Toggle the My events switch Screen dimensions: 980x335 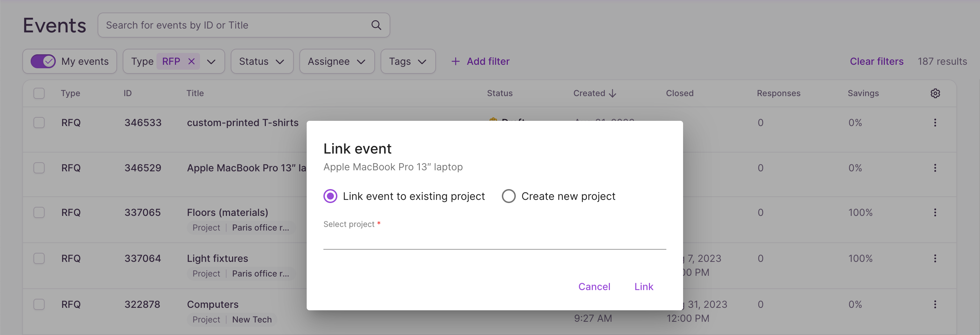tap(43, 61)
